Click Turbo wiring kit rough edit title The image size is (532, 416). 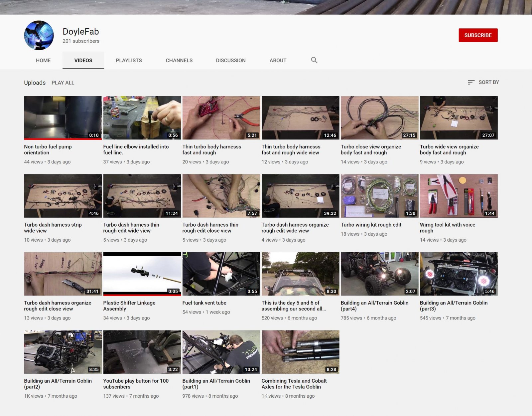pos(371,225)
